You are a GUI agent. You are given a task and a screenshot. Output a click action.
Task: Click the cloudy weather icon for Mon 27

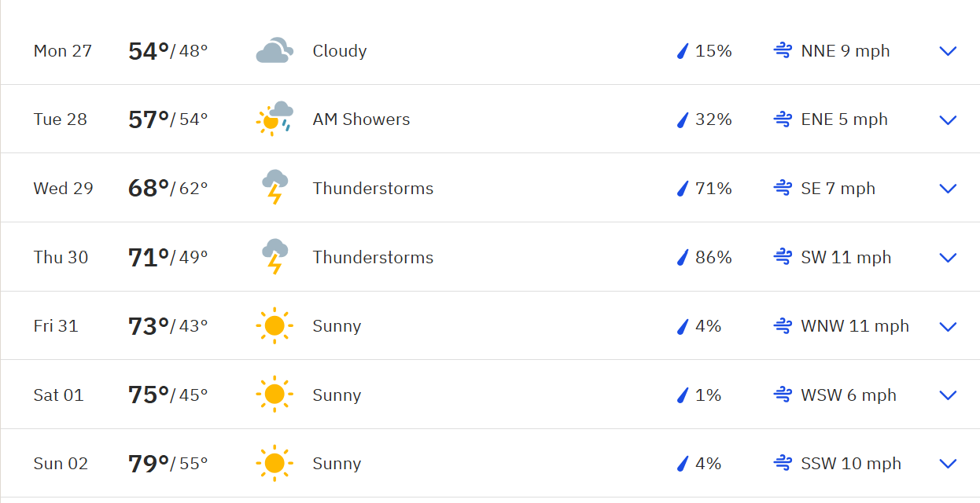[274, 51]
